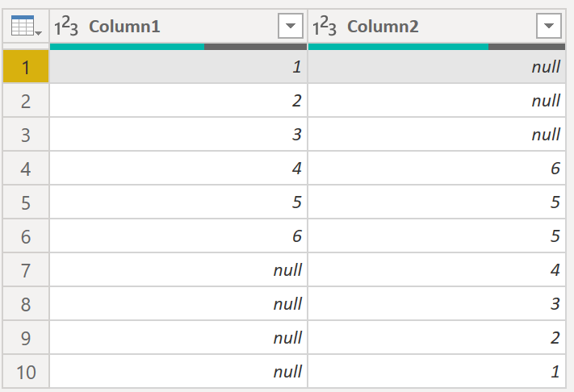Image resolution: width=574 pixels, height=392 pixels.
Task: Click Column2 cell in row 5
Action: tap(437, 202)
